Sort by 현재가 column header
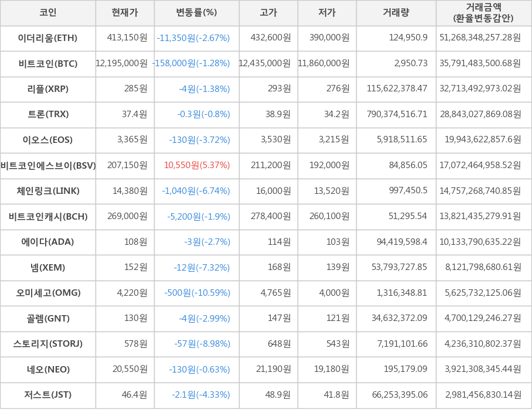This screenshot has height=410, width=532. click(125, 13)
